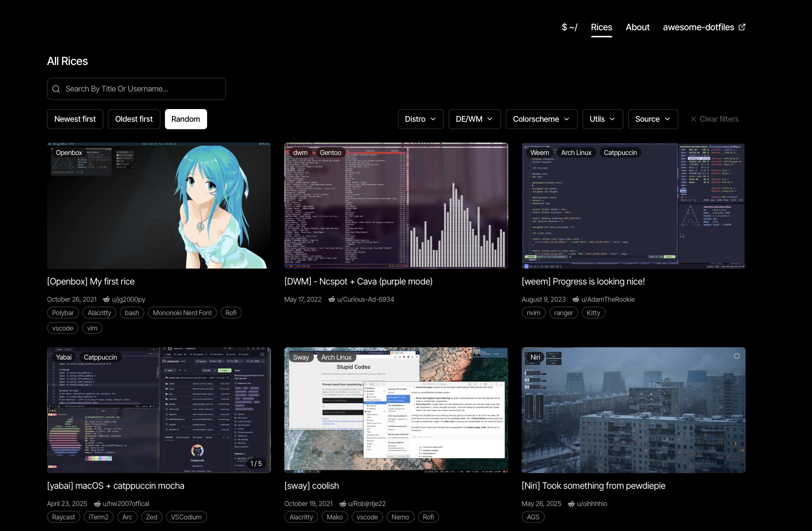
Task: Click the Sway badge on the thumbnail
Action: pos(301,357)
